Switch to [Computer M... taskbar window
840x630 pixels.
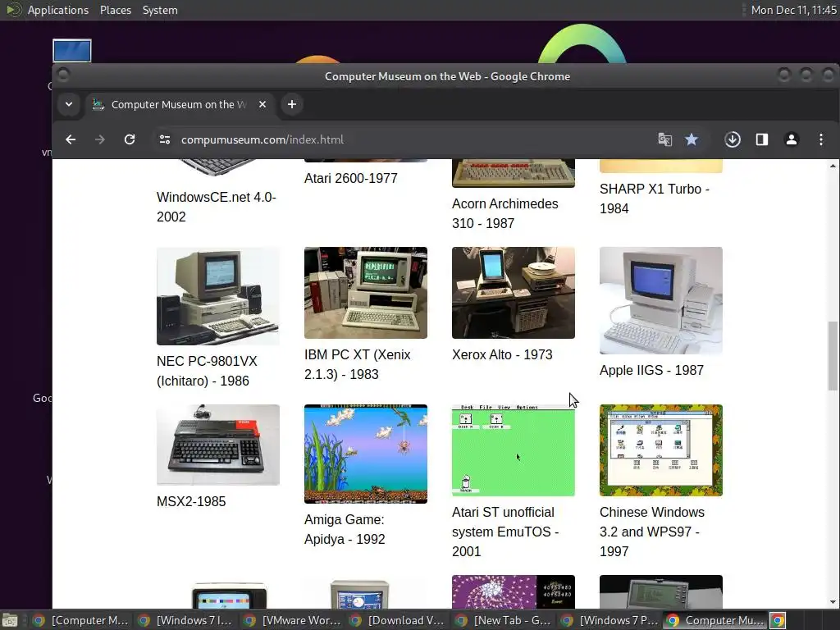80,620
